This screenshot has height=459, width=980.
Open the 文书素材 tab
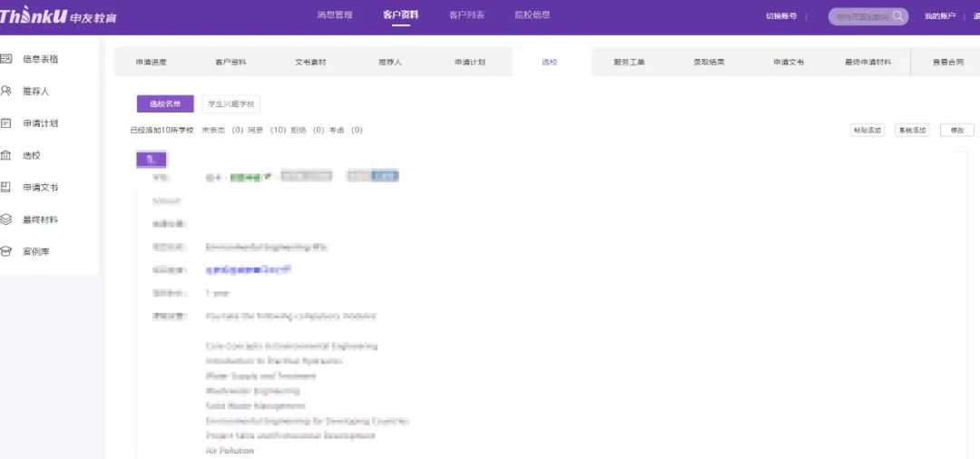pyautogui.click(x=310, y=63)
